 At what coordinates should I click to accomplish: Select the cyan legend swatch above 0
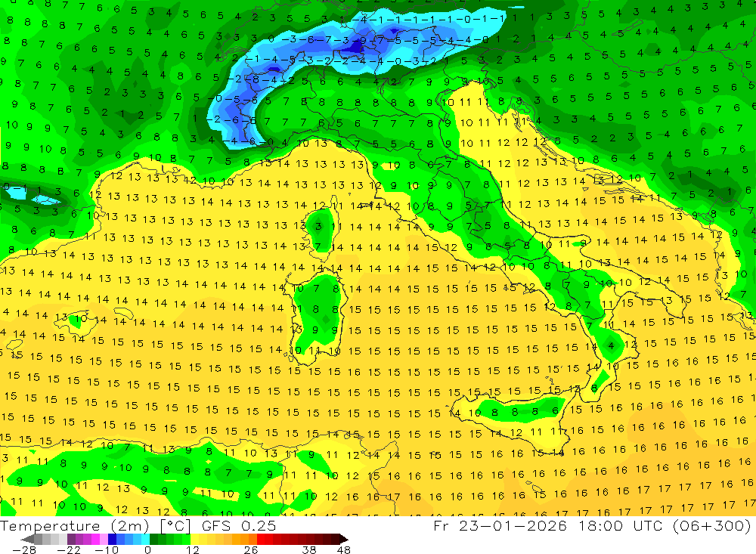145,539
